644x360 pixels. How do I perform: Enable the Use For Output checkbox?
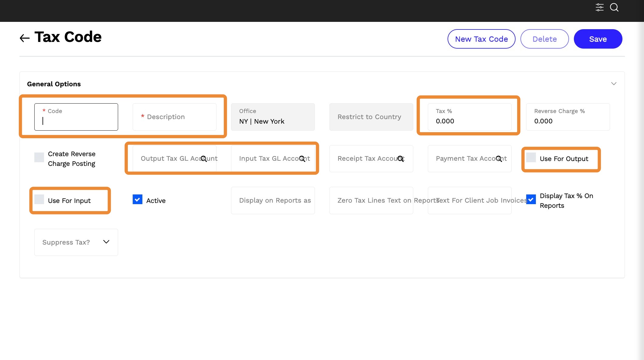pos(531,157)
